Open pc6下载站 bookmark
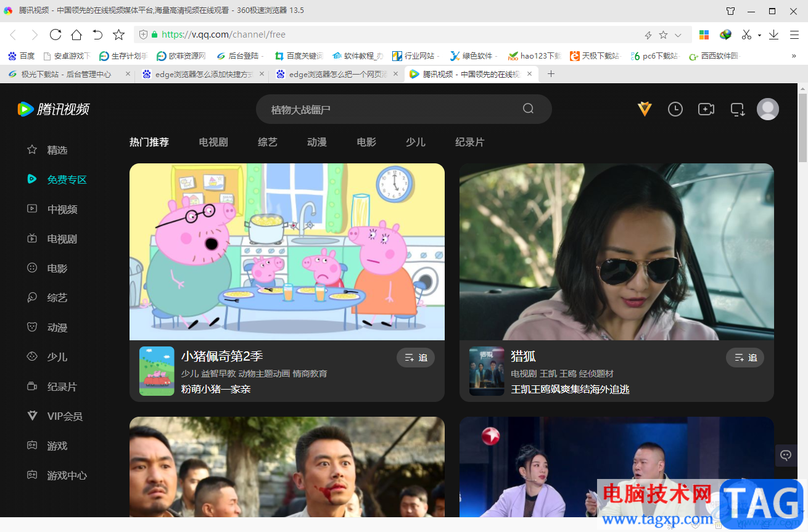 click(654, 56)
